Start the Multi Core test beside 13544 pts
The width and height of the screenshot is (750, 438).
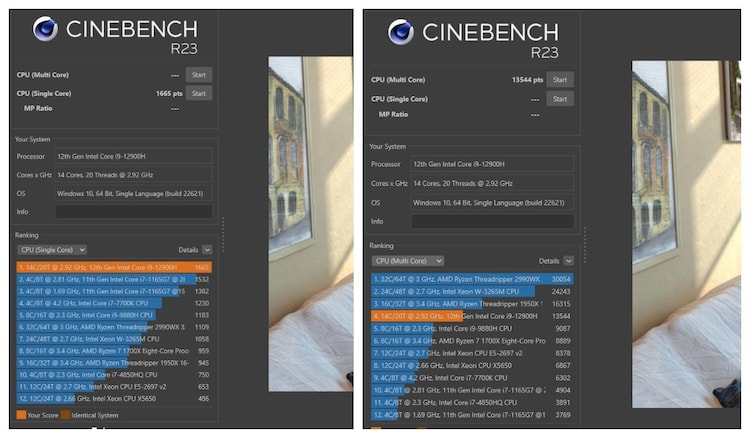pyautogui.click(x=560, y=80)
